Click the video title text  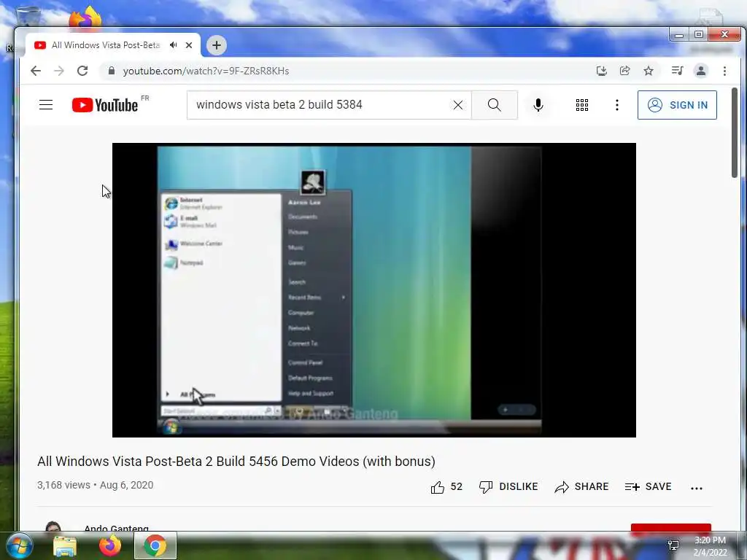pos(236,462)
